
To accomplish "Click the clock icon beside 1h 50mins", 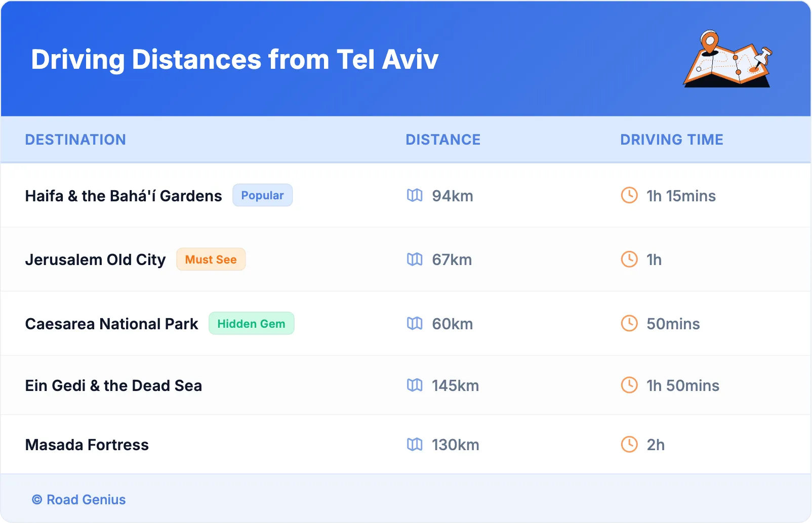I will point(629,385).
